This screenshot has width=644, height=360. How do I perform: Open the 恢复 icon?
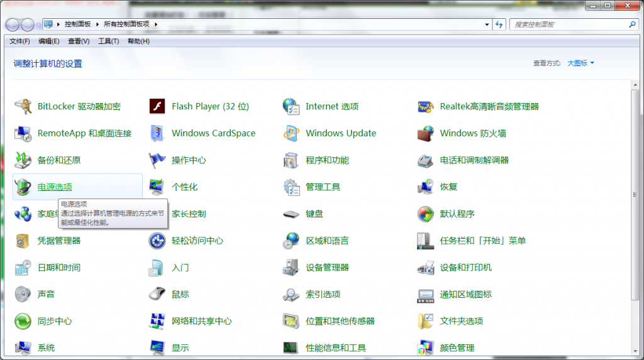(425, 187)
